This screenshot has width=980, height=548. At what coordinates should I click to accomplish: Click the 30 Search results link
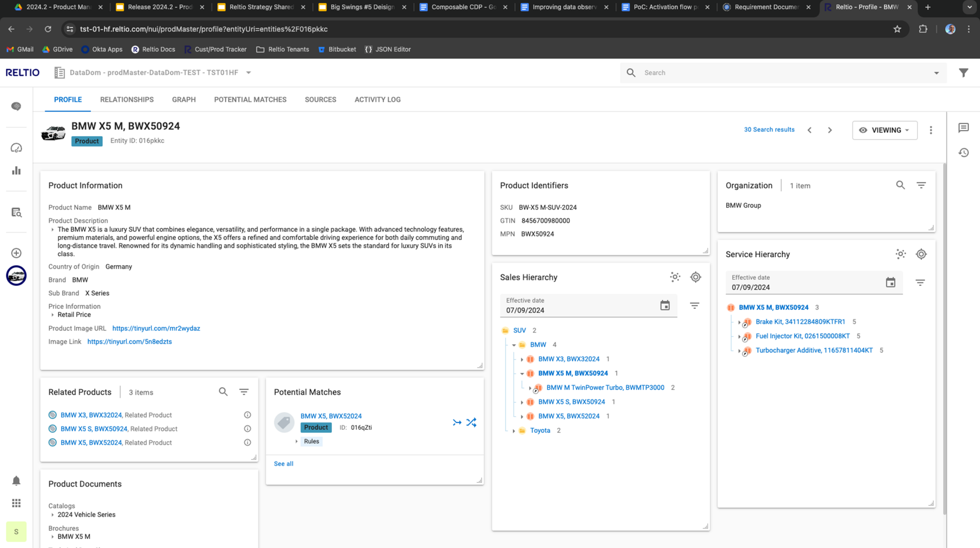769,130
